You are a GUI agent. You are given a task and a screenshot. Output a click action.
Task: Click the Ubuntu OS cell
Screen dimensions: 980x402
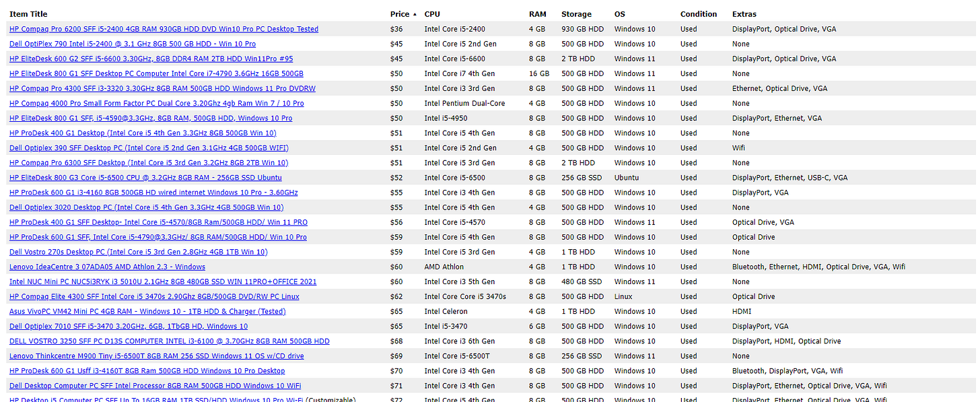tap(627, 178)
